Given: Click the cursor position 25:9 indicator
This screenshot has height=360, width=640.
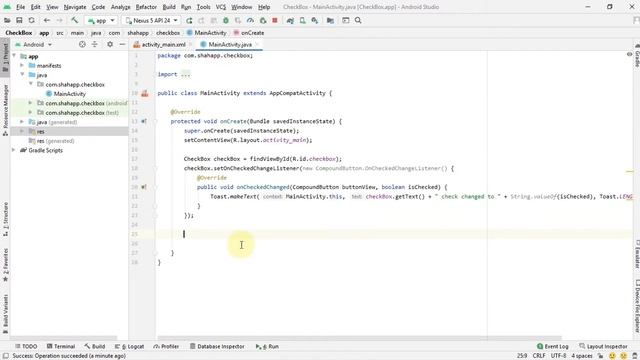Looking at the screenshot, I should (522, 356).
